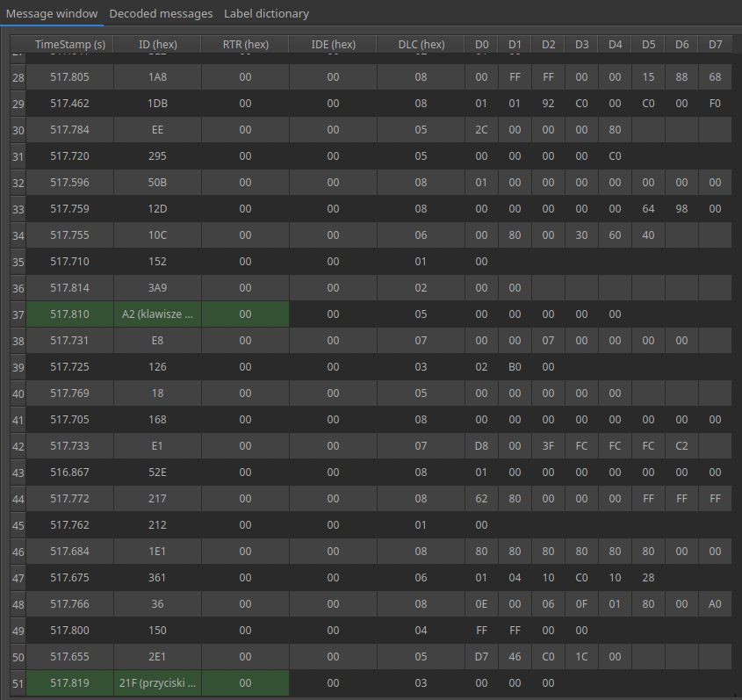Select the ID cell 217
742x700 pixels.
[157, 498]
